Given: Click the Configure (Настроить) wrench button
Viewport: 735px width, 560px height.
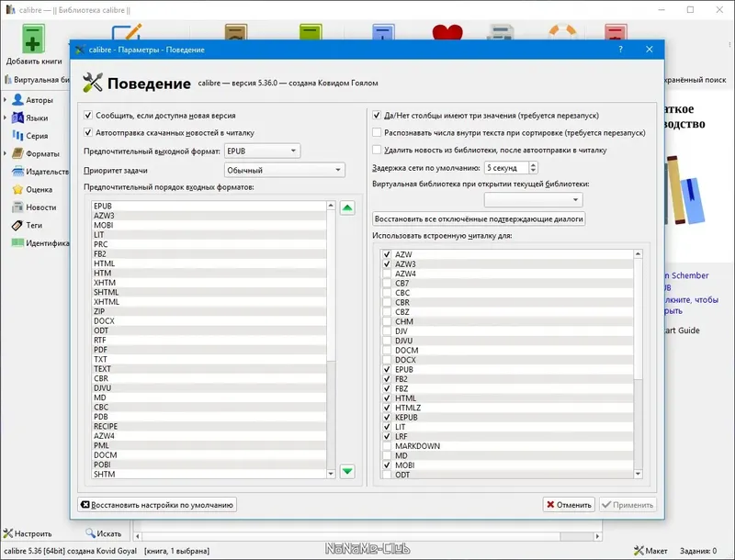Looking at the screenshot, I should [x=28, y=533].
